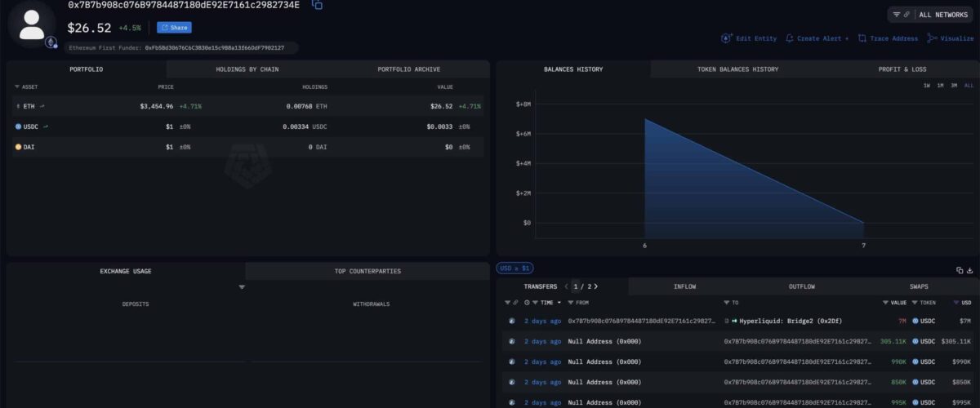The image size is (980, 408).
Task: Open the ALL NETWORKS filter dropdown
Action: click(x=931, y=15)
